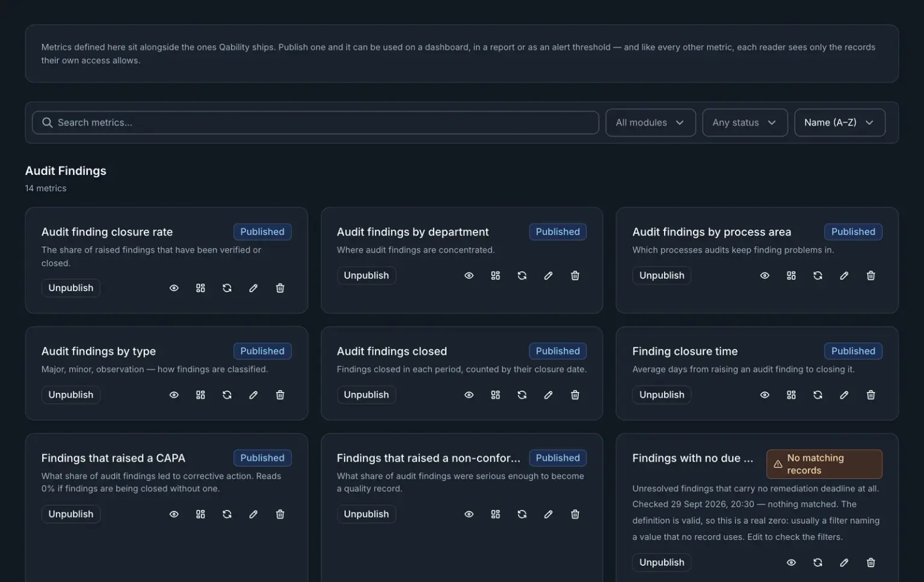Viewport: 924px width, 582px height.
Task: Click the No matching records warning badge
Action: [x=824, y=464]
